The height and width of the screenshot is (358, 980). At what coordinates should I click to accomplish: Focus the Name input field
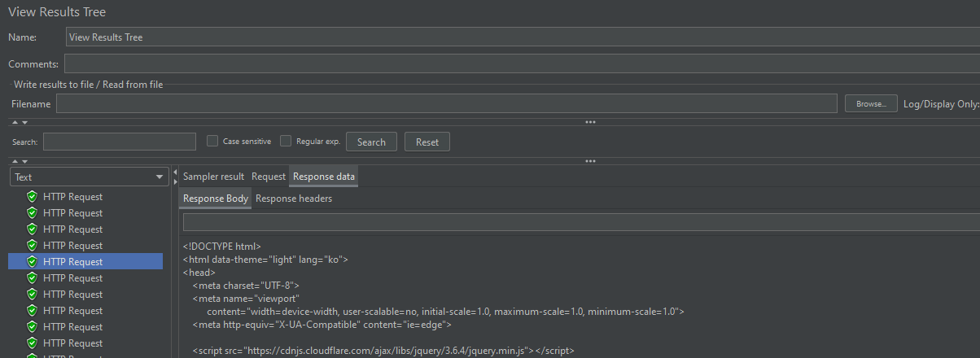pos(523,37)
